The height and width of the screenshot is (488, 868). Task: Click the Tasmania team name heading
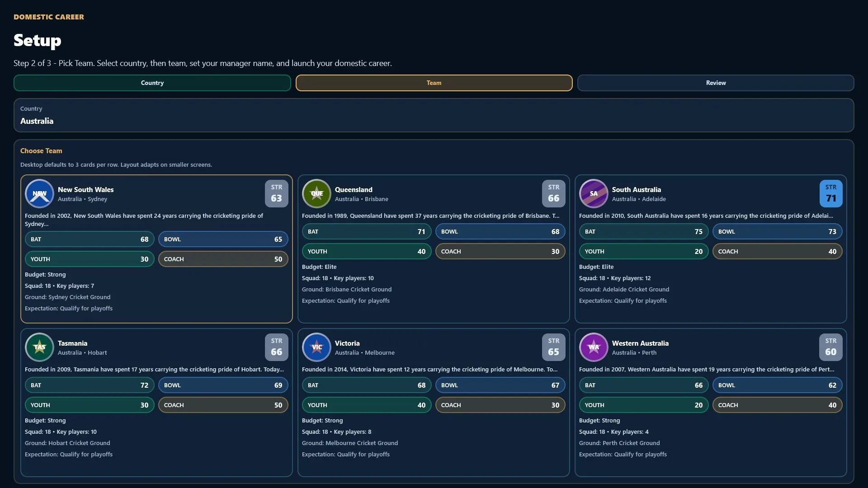[72, 343]
